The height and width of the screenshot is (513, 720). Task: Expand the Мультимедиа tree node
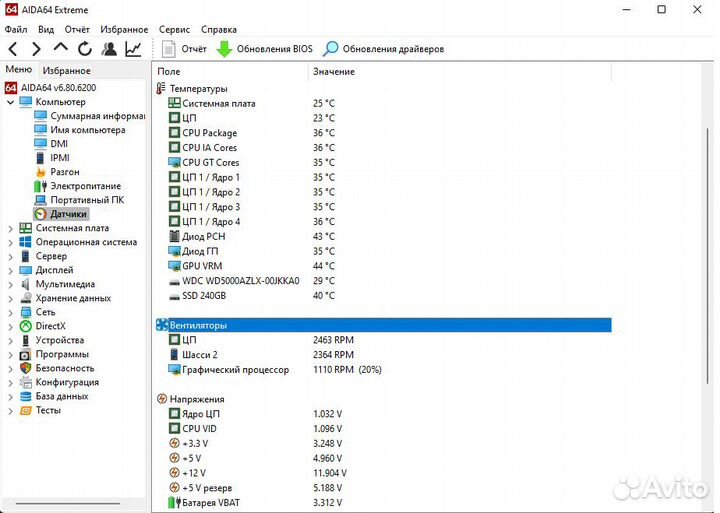click(11, 284)
